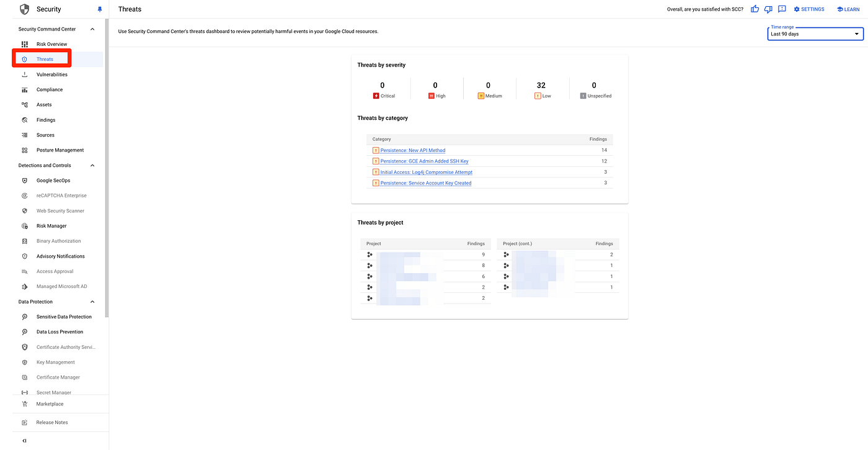Click the Findings header in category table
Screen dimensions: 868x450
coord(598,139)
